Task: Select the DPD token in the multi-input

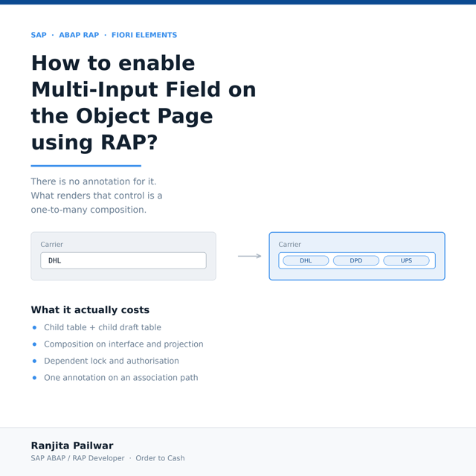Action: click(356, 260)
